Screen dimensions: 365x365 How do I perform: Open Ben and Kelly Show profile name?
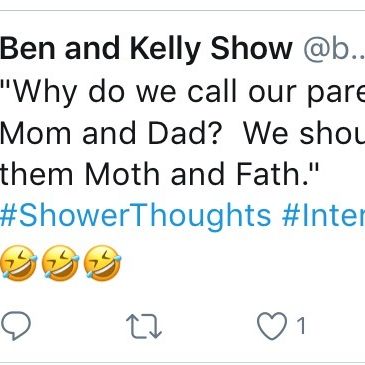pyautogui.click(x=146, y=50)
